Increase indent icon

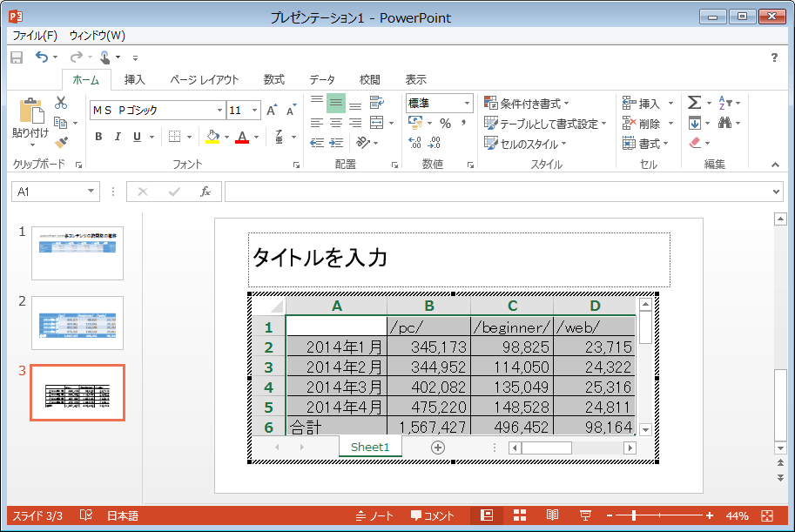click(336, 143)
